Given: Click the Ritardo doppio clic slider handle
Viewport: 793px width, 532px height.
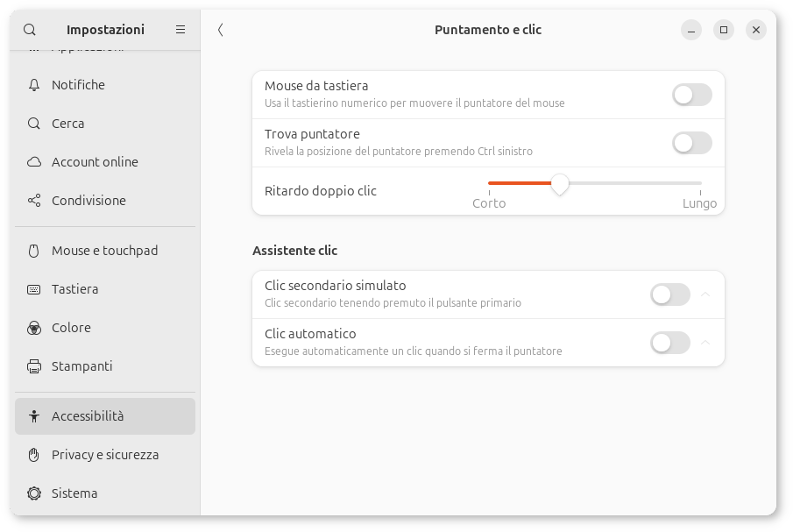Looking at the screenshot, I should [560, 184].
